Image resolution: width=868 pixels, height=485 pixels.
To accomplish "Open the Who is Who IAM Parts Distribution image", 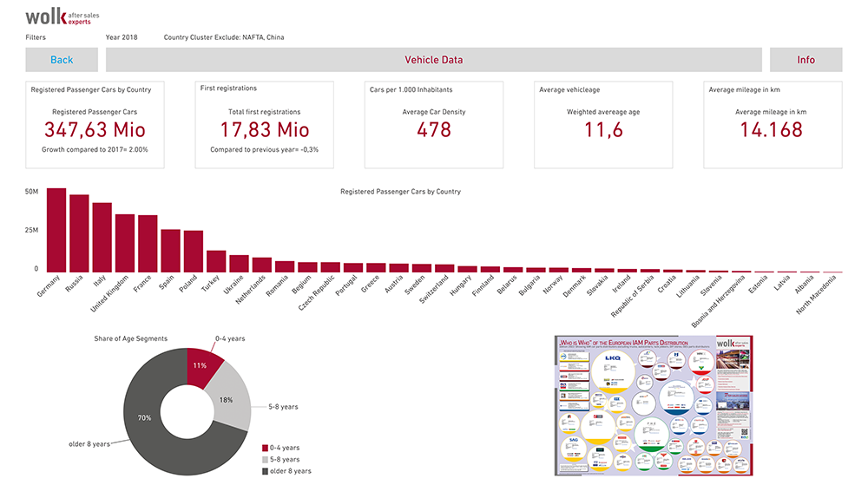I will click(654, 405).
